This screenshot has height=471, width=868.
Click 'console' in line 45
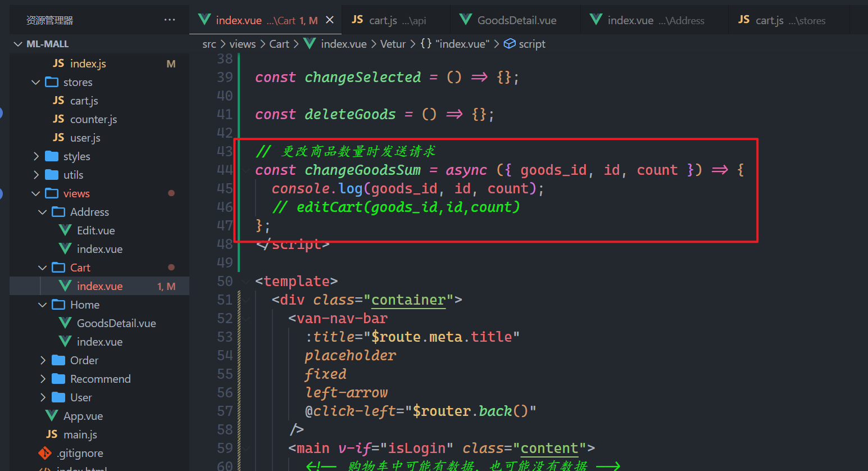point(301,188)
